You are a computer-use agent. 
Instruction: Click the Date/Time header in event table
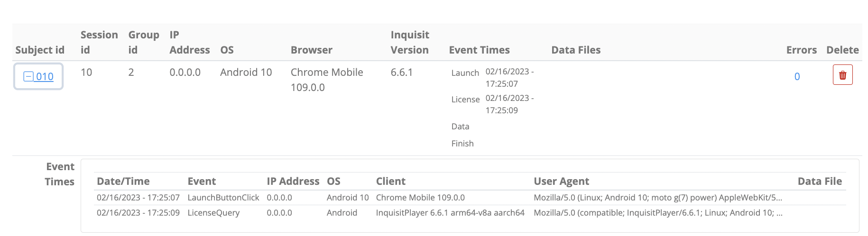(123, 181)
